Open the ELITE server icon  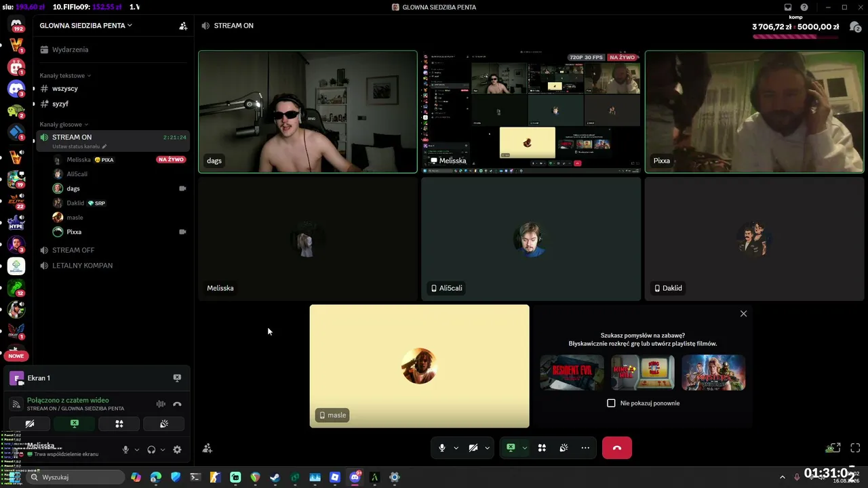coord(16,201)
